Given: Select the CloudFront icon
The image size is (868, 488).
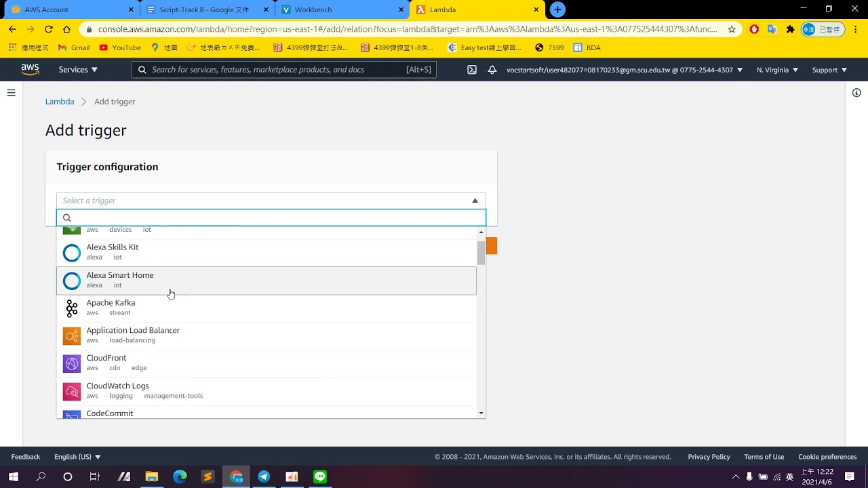Looking at the screenshot, I should coord(72,364).
